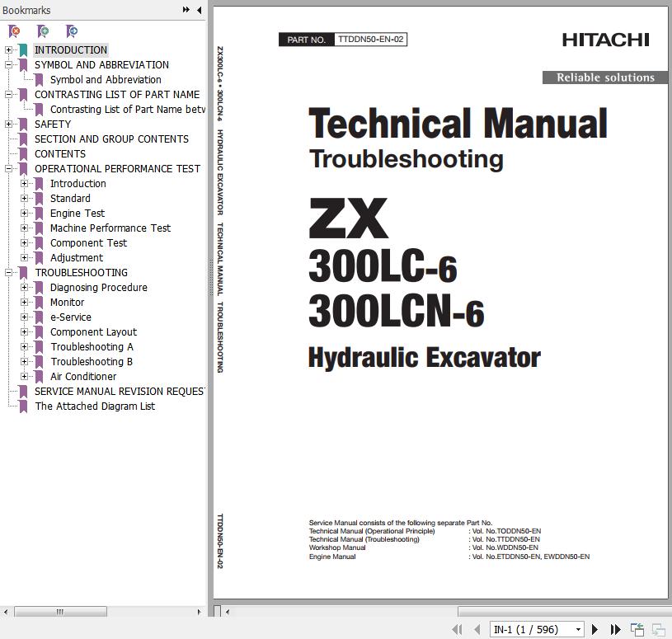Click the previous view icon in the status bar
Image resolution: width=672 pixels, height=639 pixels.
(x=637, y=629)
